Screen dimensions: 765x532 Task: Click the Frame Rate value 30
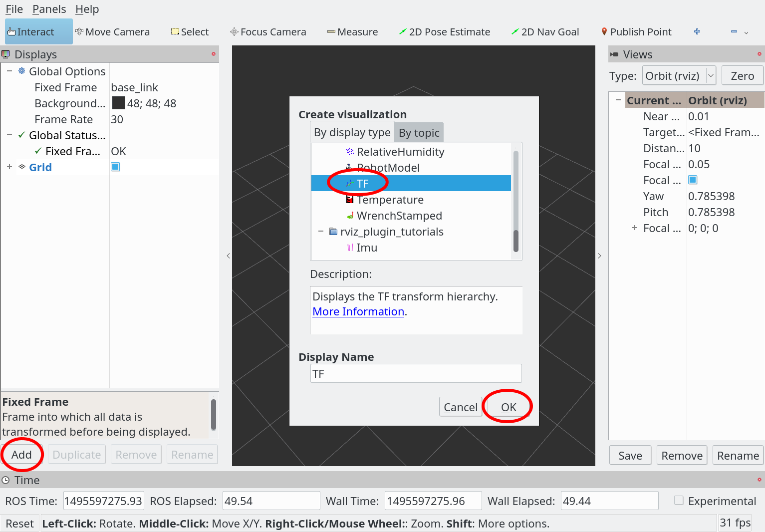click(117, 119)
